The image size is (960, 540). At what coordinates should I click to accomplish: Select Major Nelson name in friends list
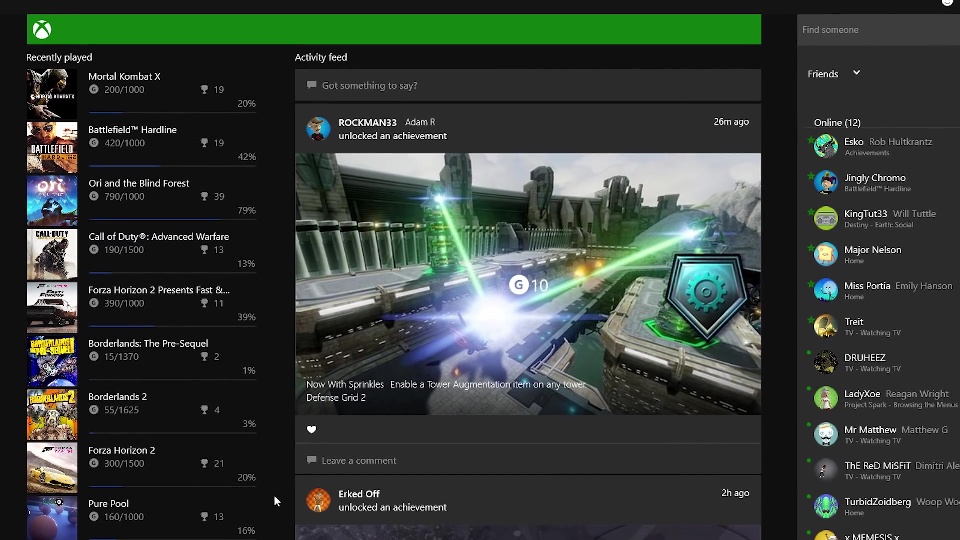click(872, 250)
